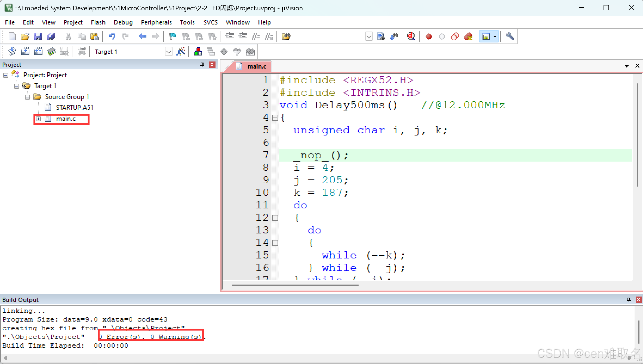Pin the Project panel

coord(202,64)
